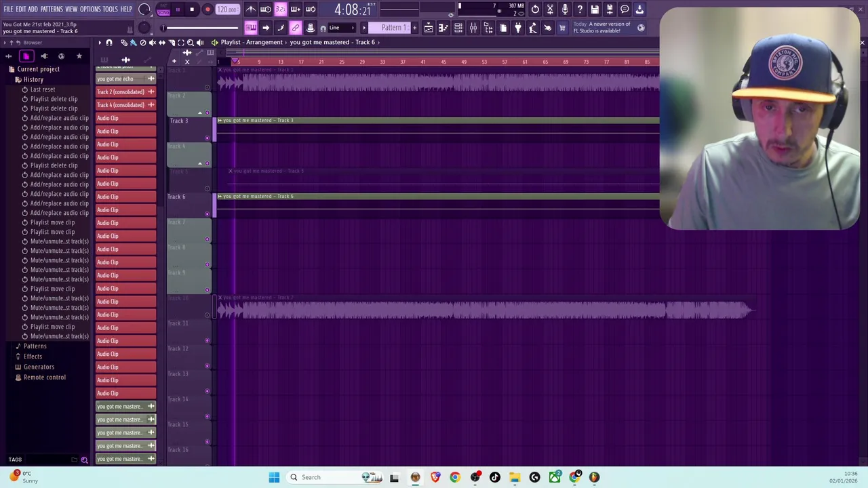Click the plus next to Pattern 1
This screenshot has width=868, height=488.
click(x=415, y=28)
